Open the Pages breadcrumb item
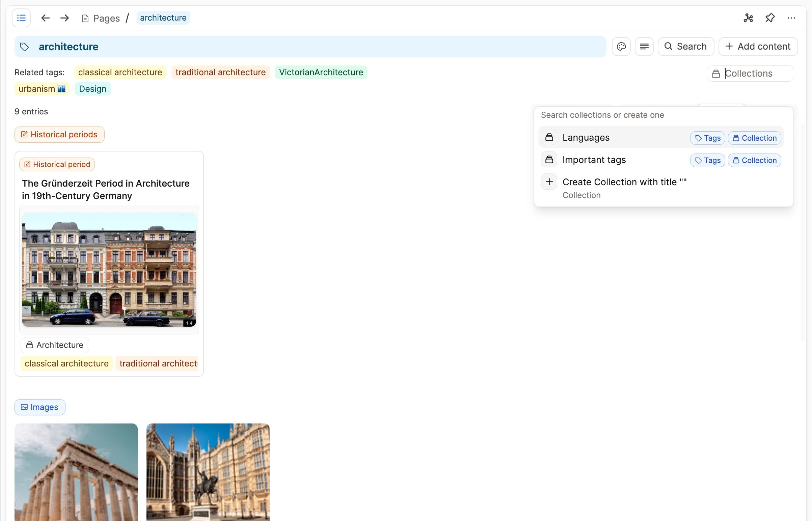Screen dimensions: 812x521 click(106, 18)
